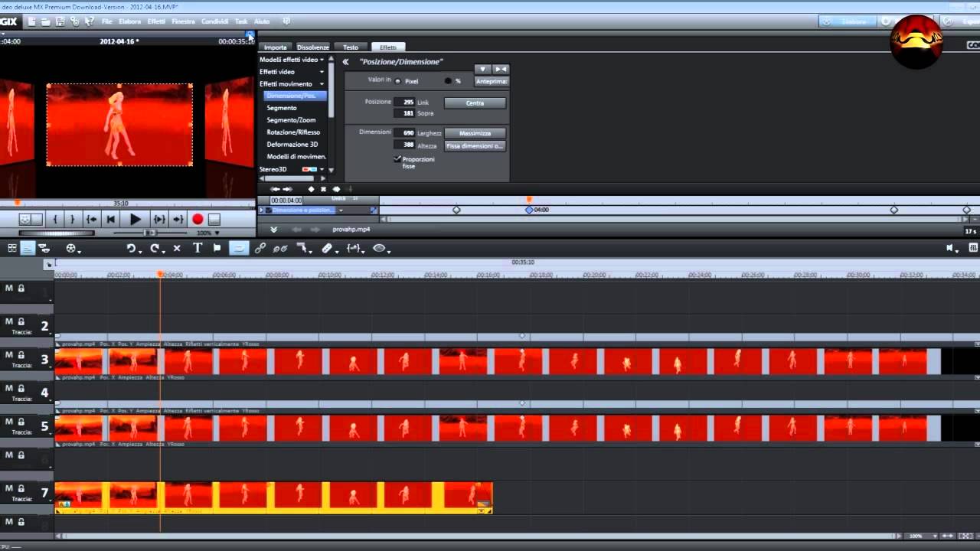Go back with the double-chevron icon
This screenshot has height=551, width=980.
(x=345, y=62)
